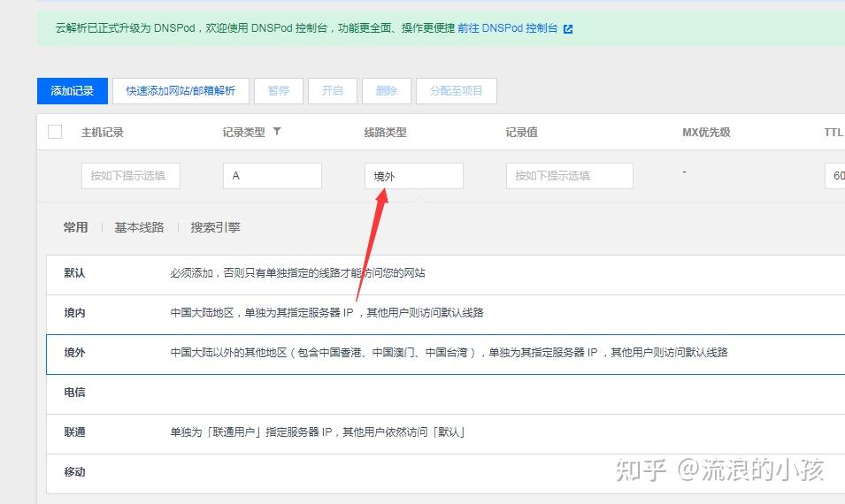Open the 记录类型 filter funnel icon
The image size is (845, 504).
coord(277,132)
